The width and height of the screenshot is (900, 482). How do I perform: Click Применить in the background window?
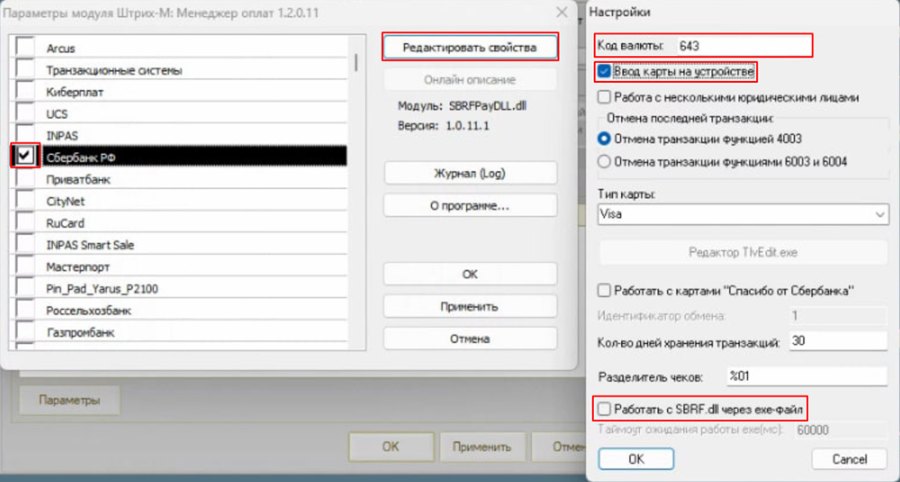[482, 446]
